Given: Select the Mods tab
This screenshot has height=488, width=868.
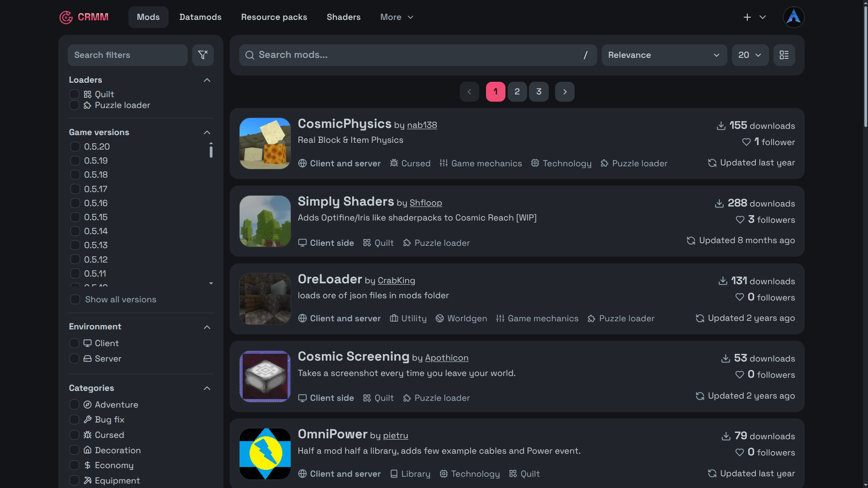Looking at the screenshot, I should [148, 17].
